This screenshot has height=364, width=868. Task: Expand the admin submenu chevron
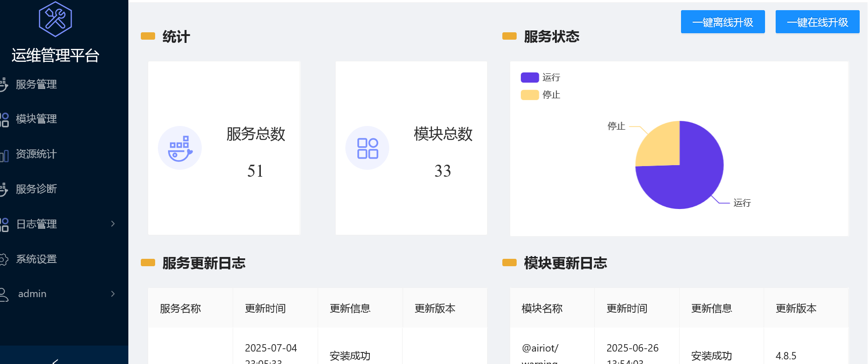(113, 294)
